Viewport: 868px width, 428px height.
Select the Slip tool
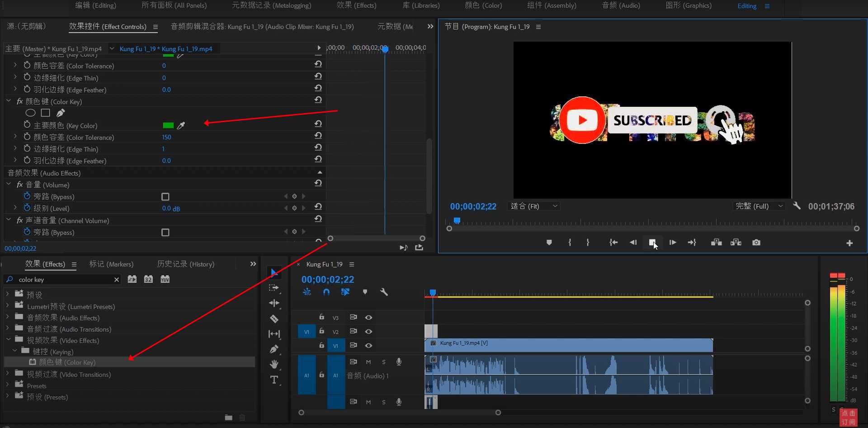[x=274, y=334]
